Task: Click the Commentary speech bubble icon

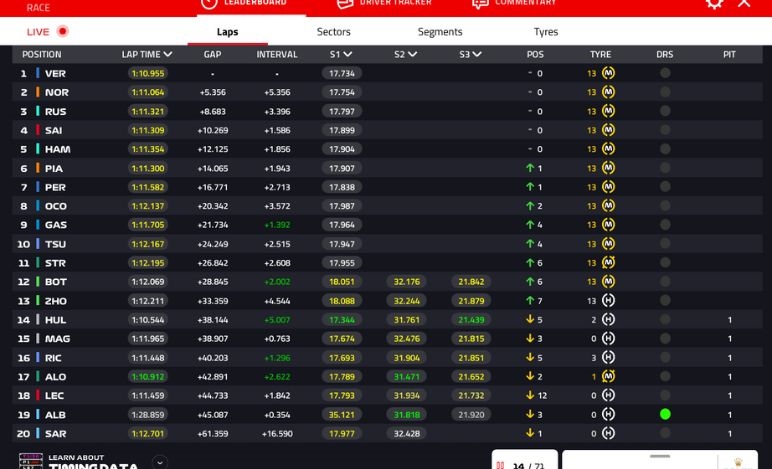Action: click(480, 3)
